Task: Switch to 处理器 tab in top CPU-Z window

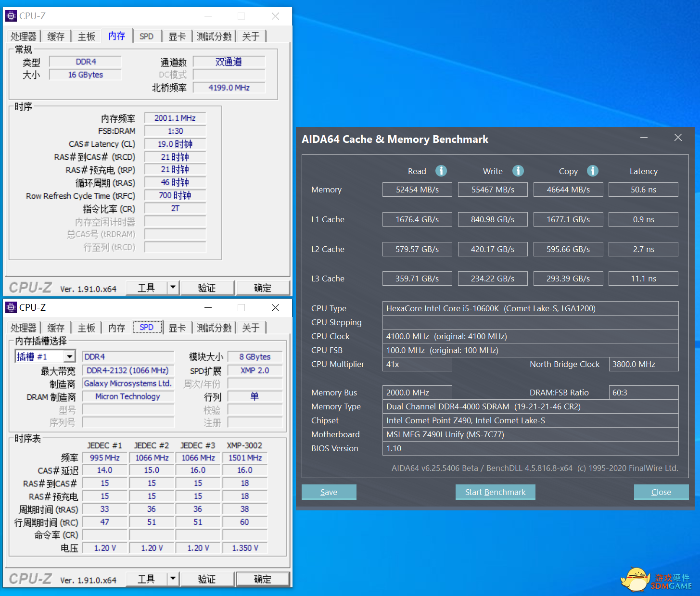Action: [24, 37]
